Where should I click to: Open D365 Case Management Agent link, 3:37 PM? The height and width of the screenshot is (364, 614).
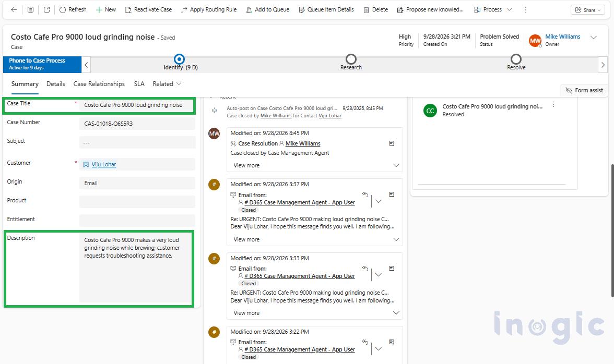pos(300,202)
